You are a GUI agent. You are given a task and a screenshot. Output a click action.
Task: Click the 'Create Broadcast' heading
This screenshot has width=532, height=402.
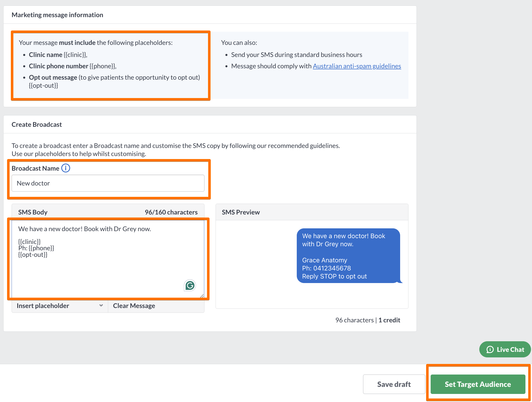pos(37,125)
